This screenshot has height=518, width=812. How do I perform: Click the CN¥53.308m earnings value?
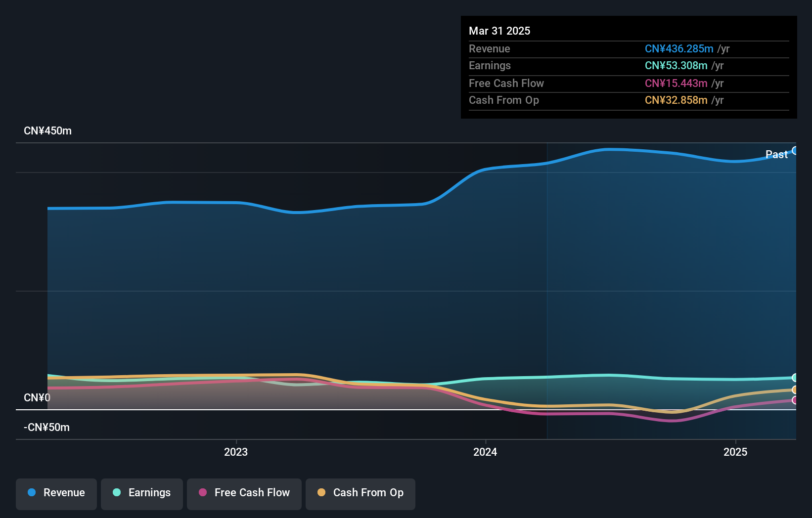pos(676,66)
